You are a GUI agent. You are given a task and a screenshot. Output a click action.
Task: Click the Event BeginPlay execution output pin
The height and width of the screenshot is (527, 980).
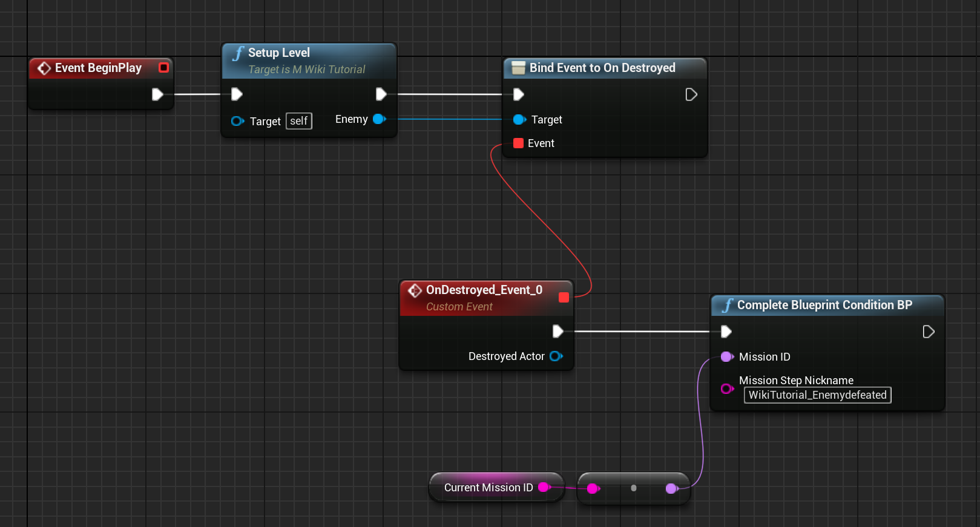(x=157, y=94)
